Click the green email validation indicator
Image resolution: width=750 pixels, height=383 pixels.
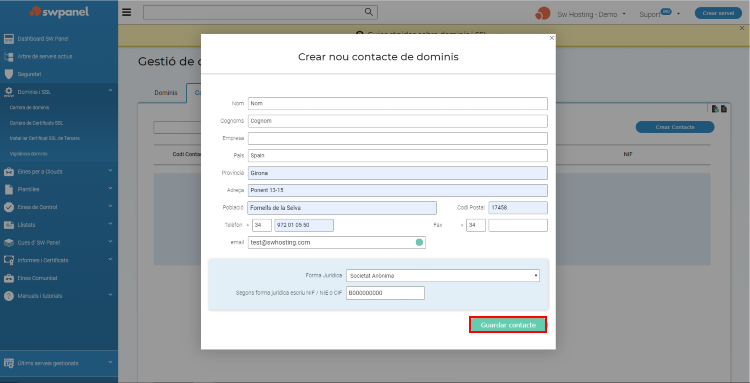coord(419,242)
